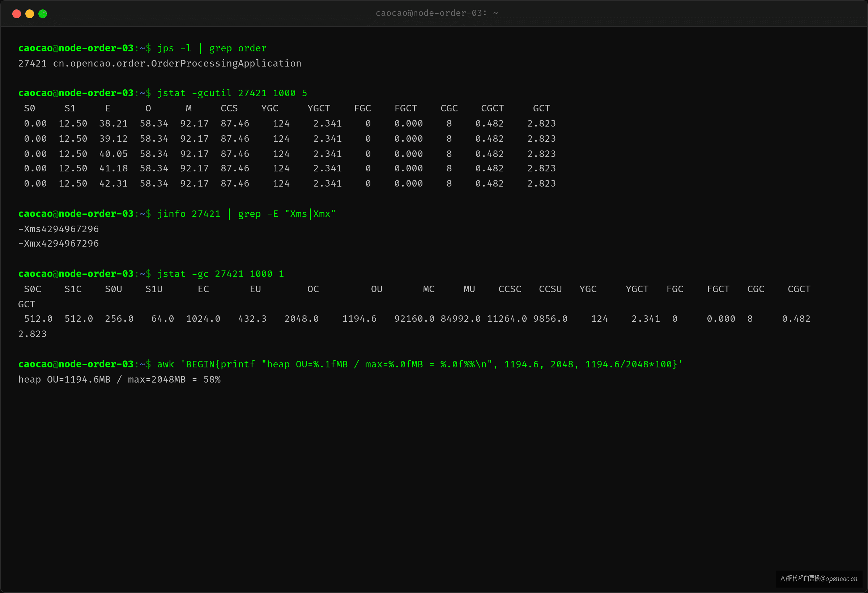Click the CGCT column header in gcutil table
868x593 pixels.
coord(492,108)
